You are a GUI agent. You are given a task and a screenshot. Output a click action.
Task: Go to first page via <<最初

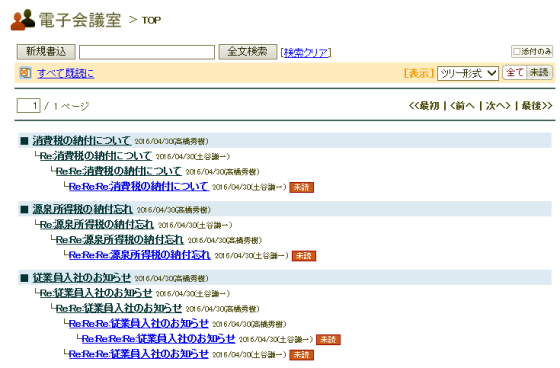point(424,106)
